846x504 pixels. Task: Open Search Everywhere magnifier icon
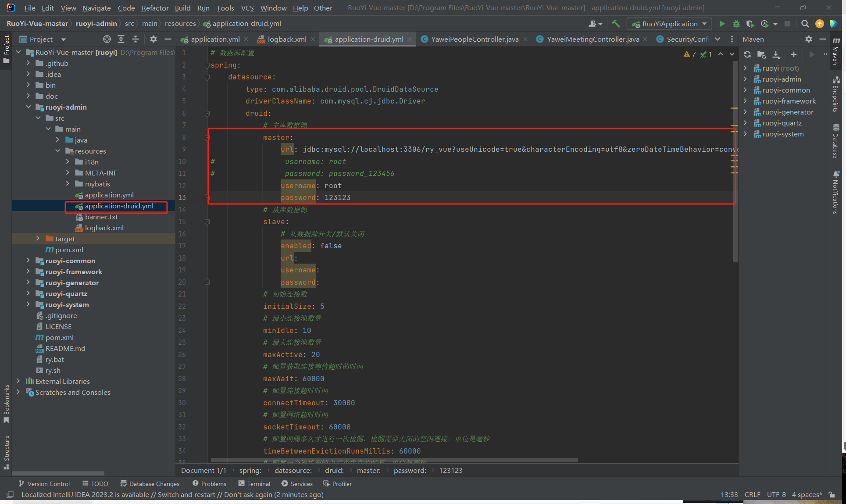(x=805, y=24)
